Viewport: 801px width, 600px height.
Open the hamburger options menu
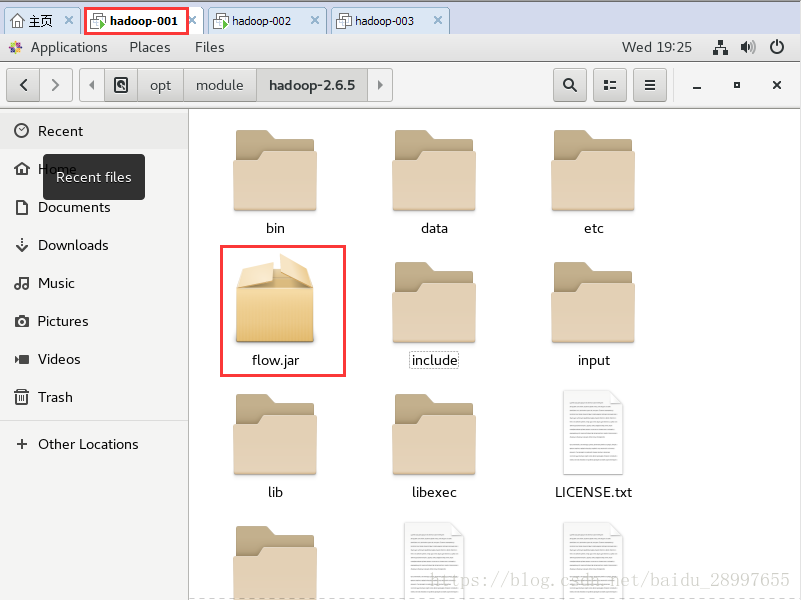point(649,85)
